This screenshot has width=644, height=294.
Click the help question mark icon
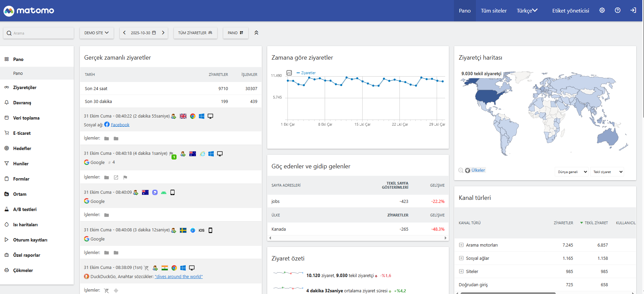618,10
